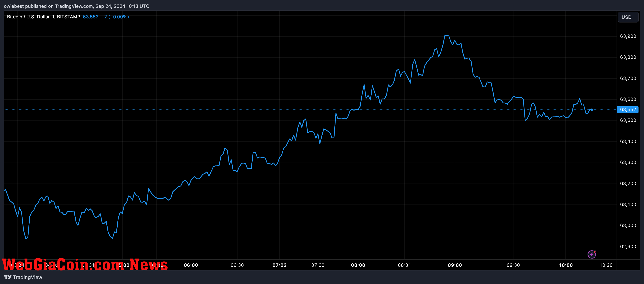Click the 07:30 time axis label

click(318, 265)
